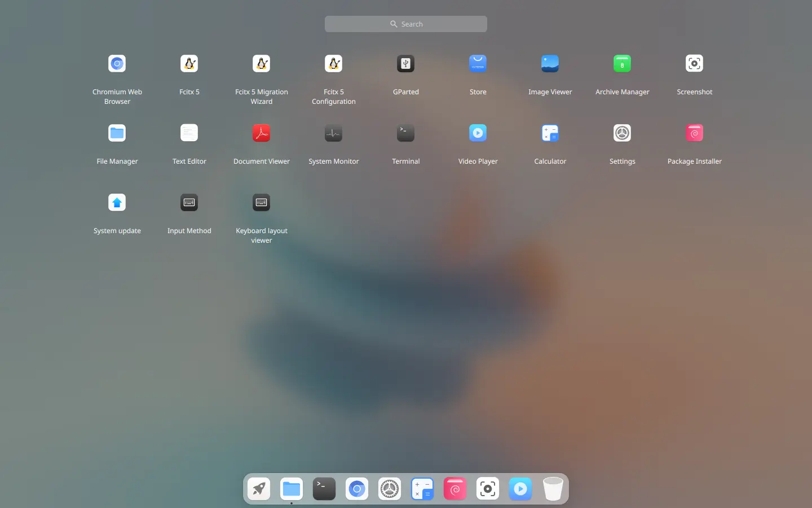Open the Trash in the dock
Screen dimensions: 812x508
(x=553, y=489)
